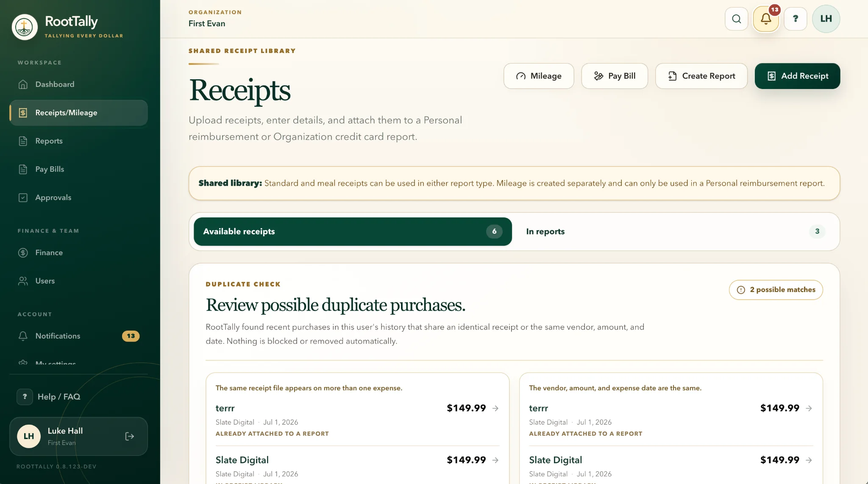
Task: Click the Approvals checkbox icon
Action: tap(23, 198)
